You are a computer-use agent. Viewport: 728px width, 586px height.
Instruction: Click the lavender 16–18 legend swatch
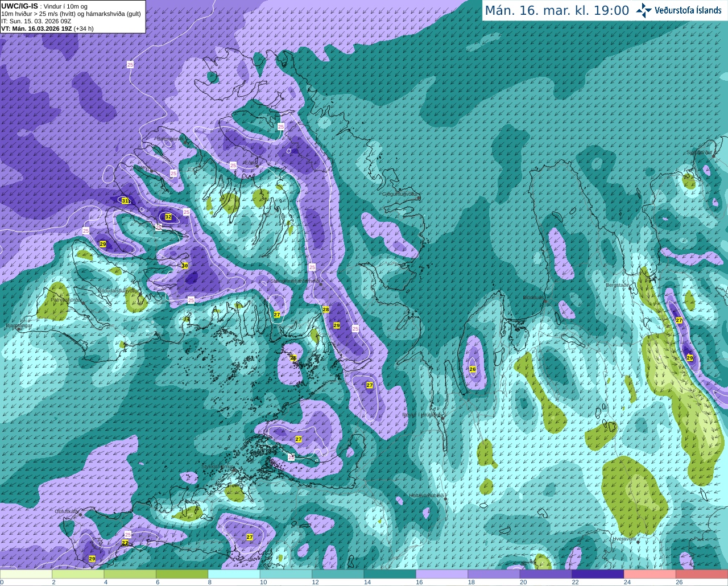[x=442, y=574]
